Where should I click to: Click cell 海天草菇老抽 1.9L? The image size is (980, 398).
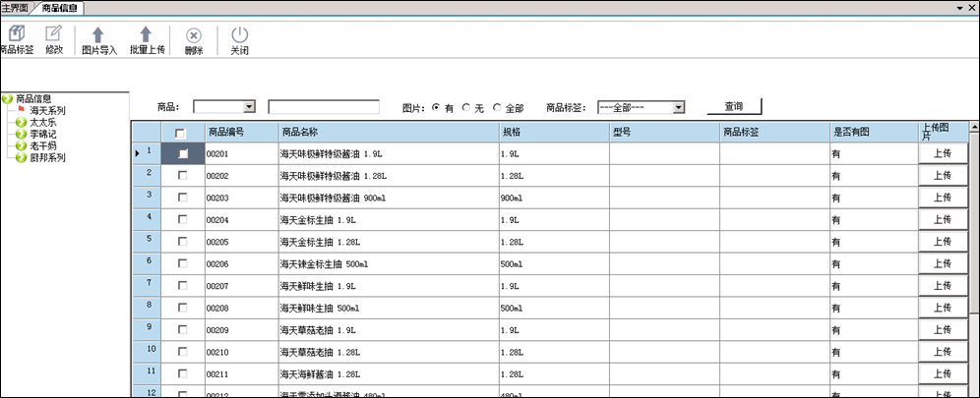[389, 329]
